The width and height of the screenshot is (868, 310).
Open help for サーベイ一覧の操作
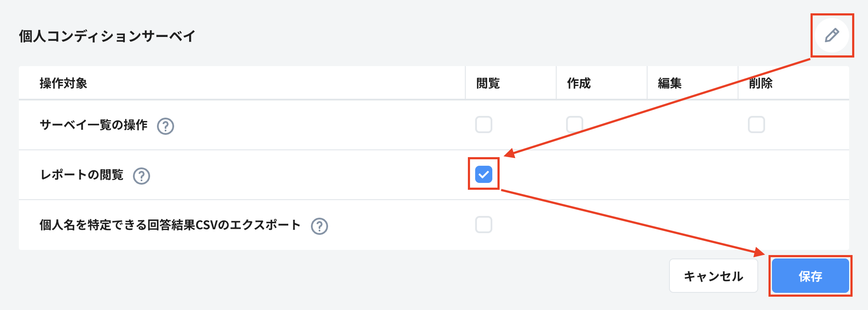(166, 126)
